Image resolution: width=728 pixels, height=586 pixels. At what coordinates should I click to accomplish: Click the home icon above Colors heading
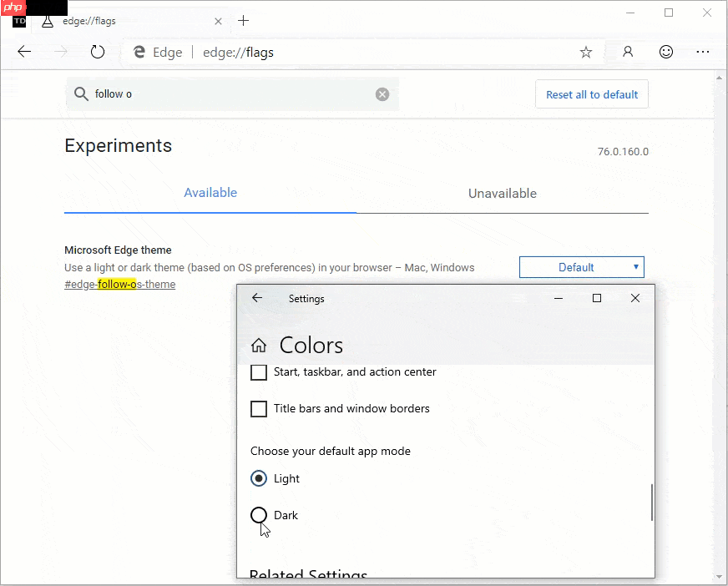click(258, 344)
